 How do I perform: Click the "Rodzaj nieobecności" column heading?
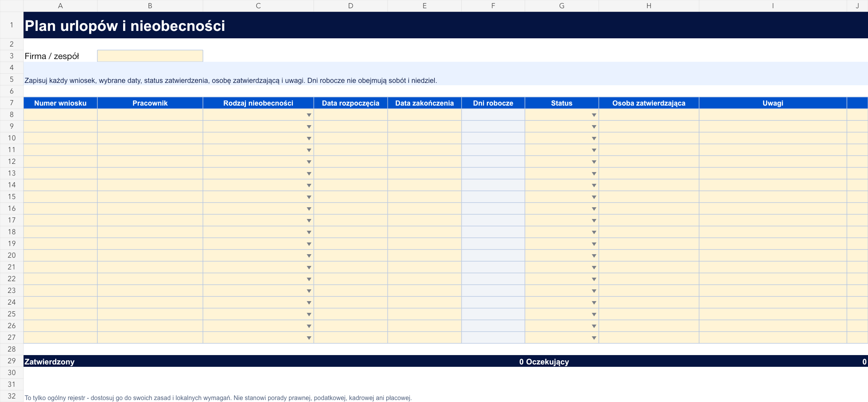coord(258,103)
